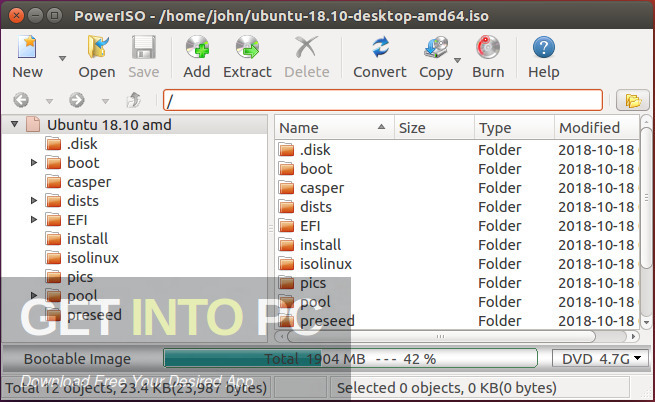Image resolution: width=655 pixels, height=402 pixels.
Task: Click the folder icon of the EFI list row
Action: click(287, 226)
